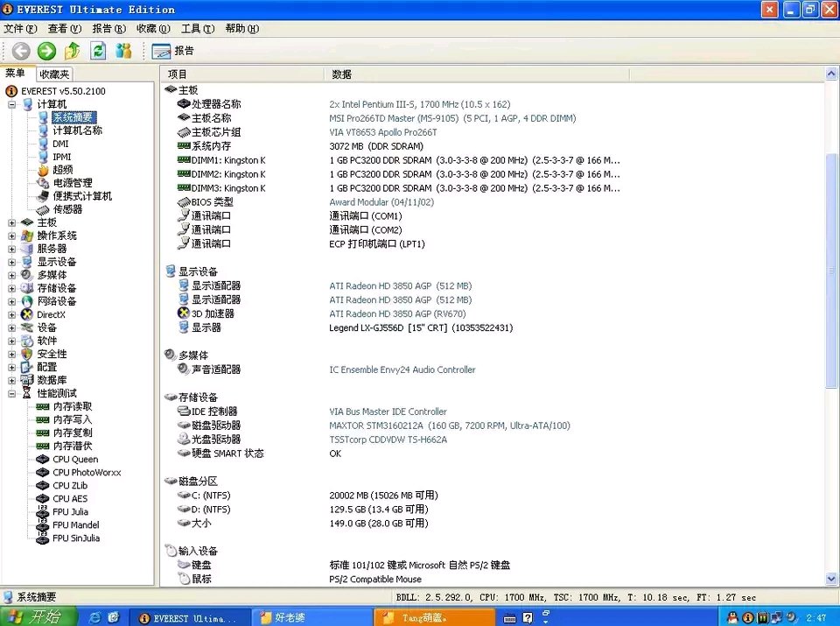Open the CPU Queen benchmark
The width and height of the screenshot is (840, 626).
[75, 460]
